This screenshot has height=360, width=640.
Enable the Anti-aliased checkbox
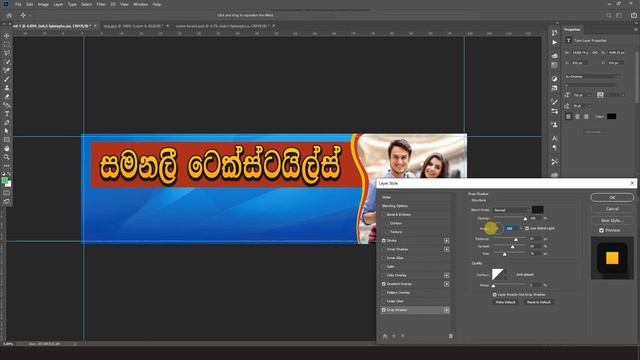[513, 275]
